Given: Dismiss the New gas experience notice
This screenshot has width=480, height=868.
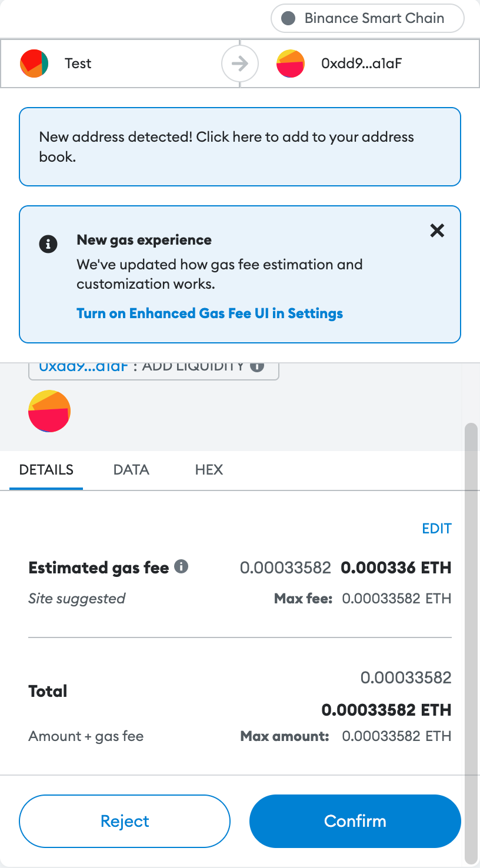Looking at the screenshot, I should 437,231.
